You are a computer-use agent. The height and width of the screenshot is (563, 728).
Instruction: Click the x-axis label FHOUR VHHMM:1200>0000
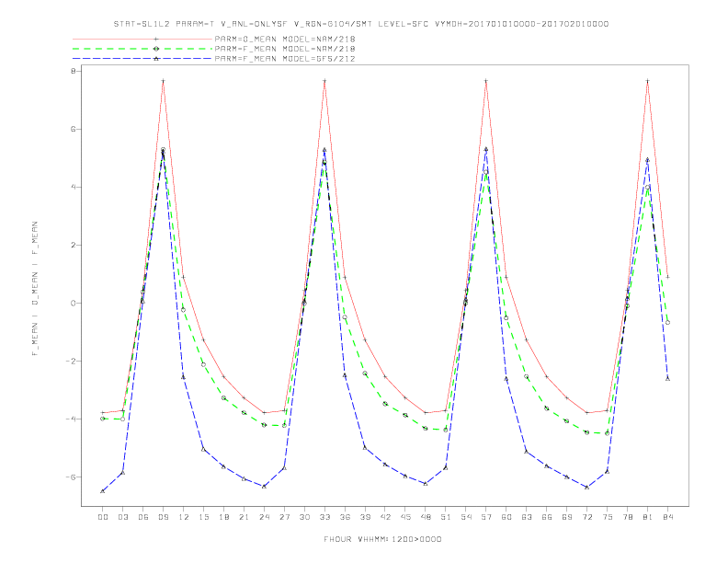point(382,539)
